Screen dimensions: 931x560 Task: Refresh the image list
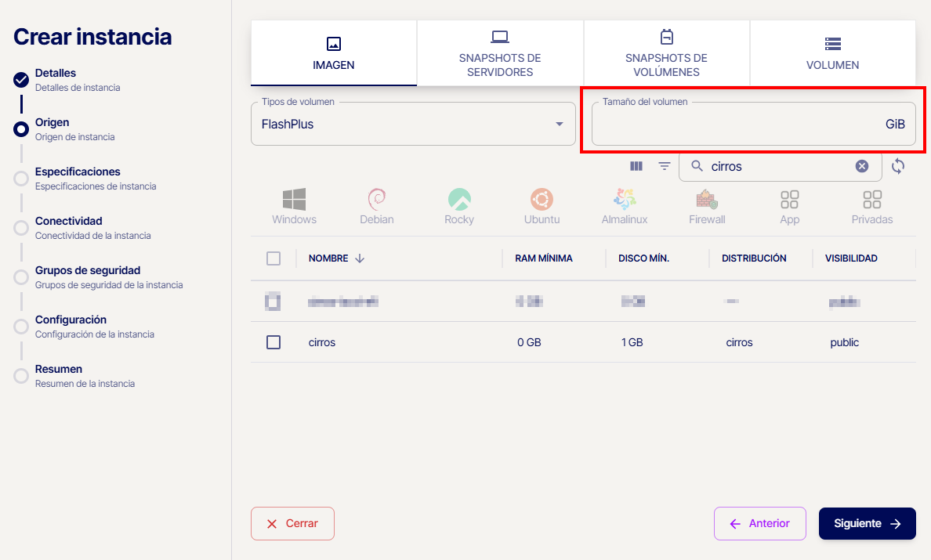tap(898, 166)
